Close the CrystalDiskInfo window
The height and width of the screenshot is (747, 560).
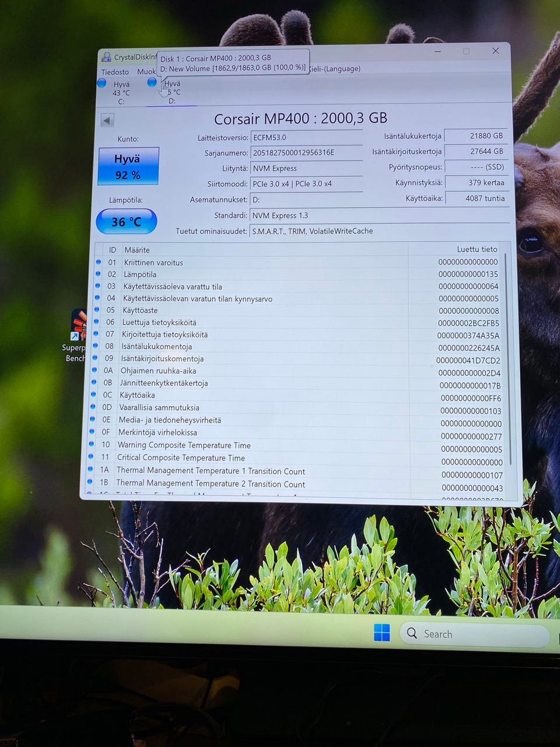tap(495, 51)
